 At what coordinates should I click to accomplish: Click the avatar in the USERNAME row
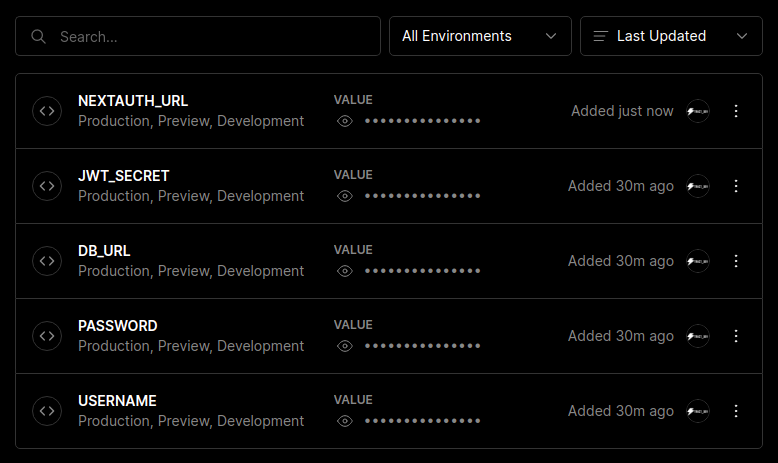pos(698,411)
